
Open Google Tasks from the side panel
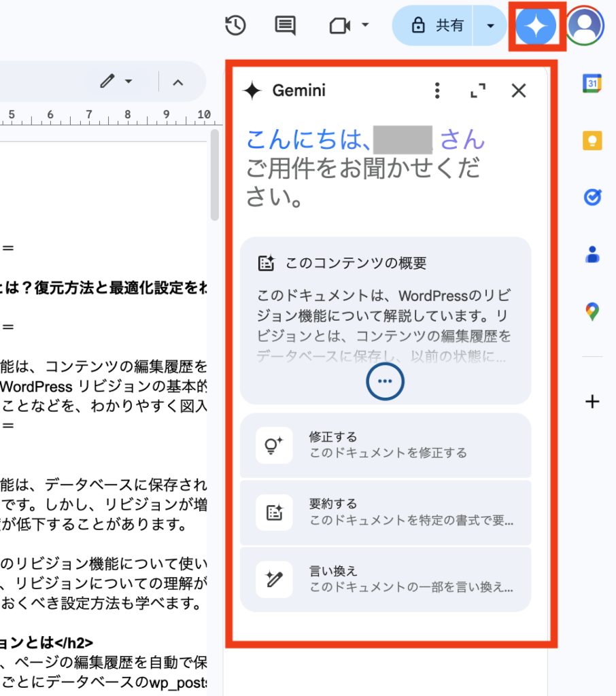592,197
